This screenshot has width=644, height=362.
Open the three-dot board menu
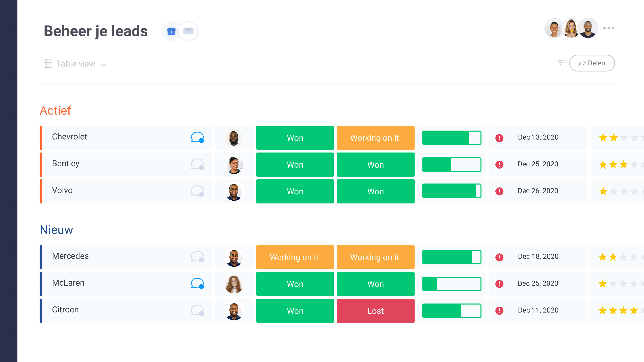pyautogui.click(x=608, y=28)
